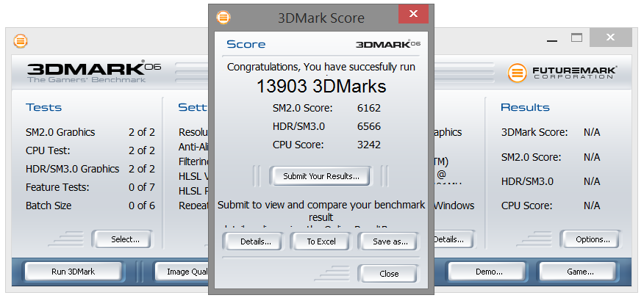This screenshot has height=298, width=644.
Task: Click the Close button in Score dialog
Action: point(389,273)
